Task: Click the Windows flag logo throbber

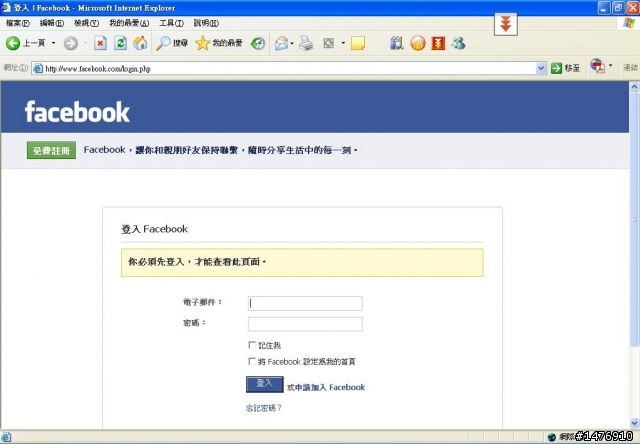Action: [629, 23]
